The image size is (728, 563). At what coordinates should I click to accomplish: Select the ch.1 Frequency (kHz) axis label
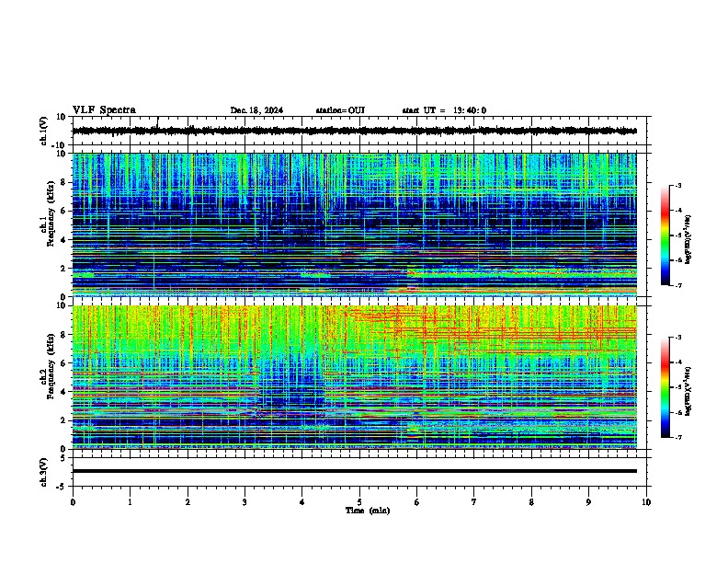(48, 214)
